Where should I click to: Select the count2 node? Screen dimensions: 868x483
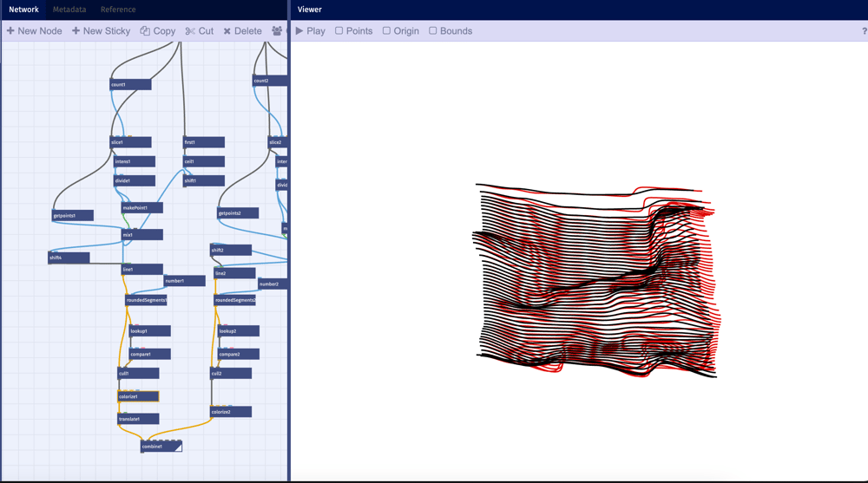pos(270,81)
